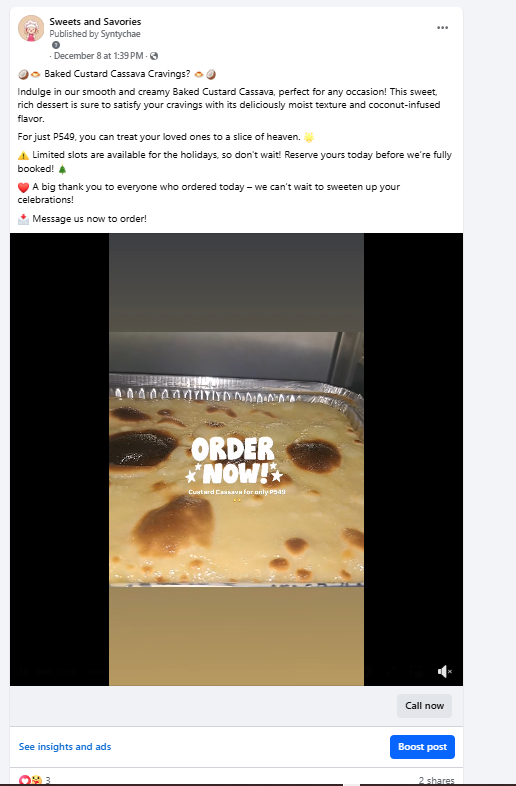Image resolution: width=516 pixels, height=786 pixels.
Task: Click the Boost post button
Action: [422, 747]
